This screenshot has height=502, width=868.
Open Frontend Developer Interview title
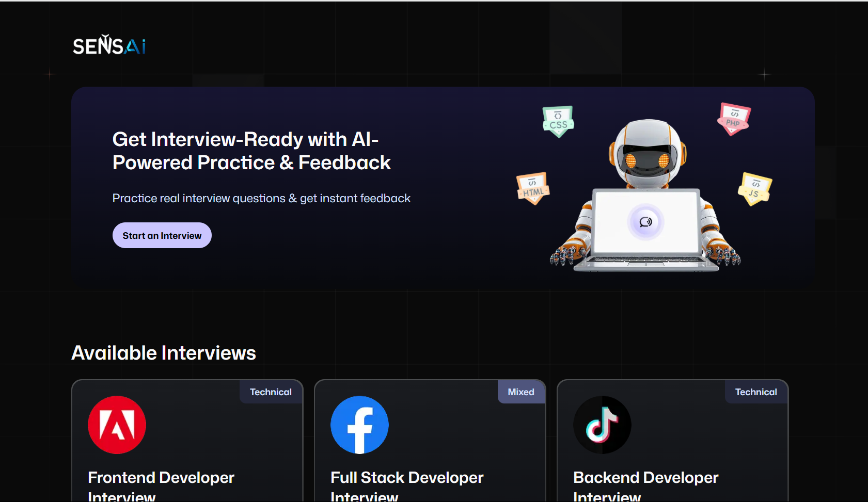click(x=161, y=486)
